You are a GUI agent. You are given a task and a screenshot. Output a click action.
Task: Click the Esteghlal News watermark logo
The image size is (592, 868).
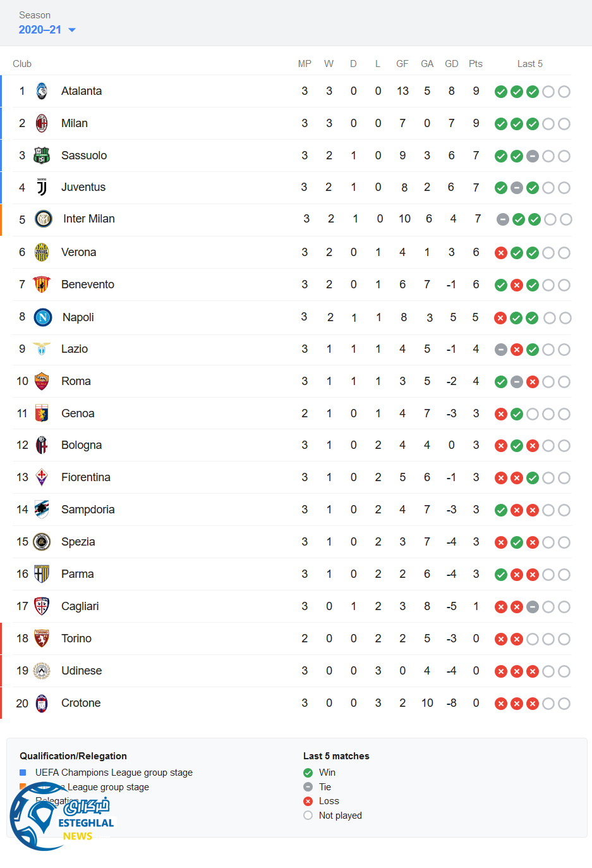point(62,817)
